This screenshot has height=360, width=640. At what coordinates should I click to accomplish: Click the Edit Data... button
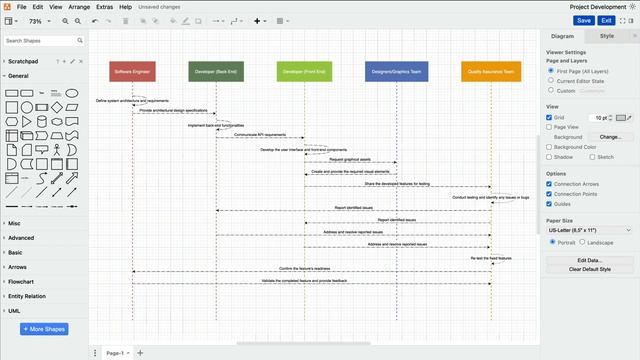(589, 260)
